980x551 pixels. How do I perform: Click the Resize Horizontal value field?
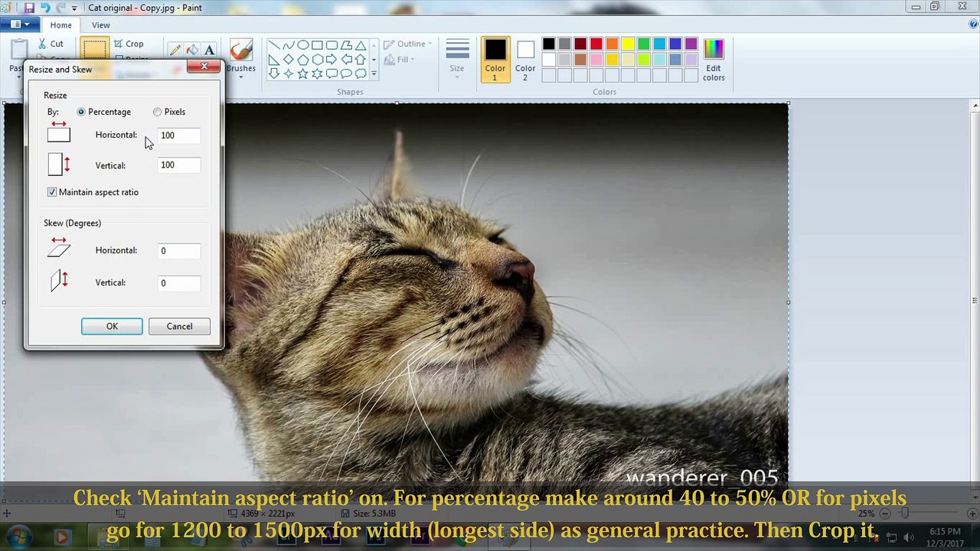(179, 135)
